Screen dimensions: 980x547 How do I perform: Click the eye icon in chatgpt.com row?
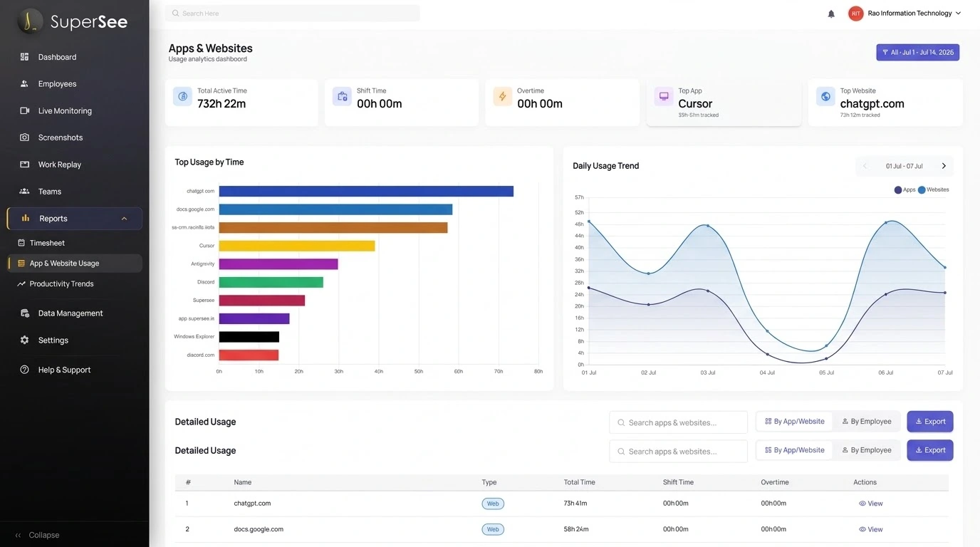(862, 504)
